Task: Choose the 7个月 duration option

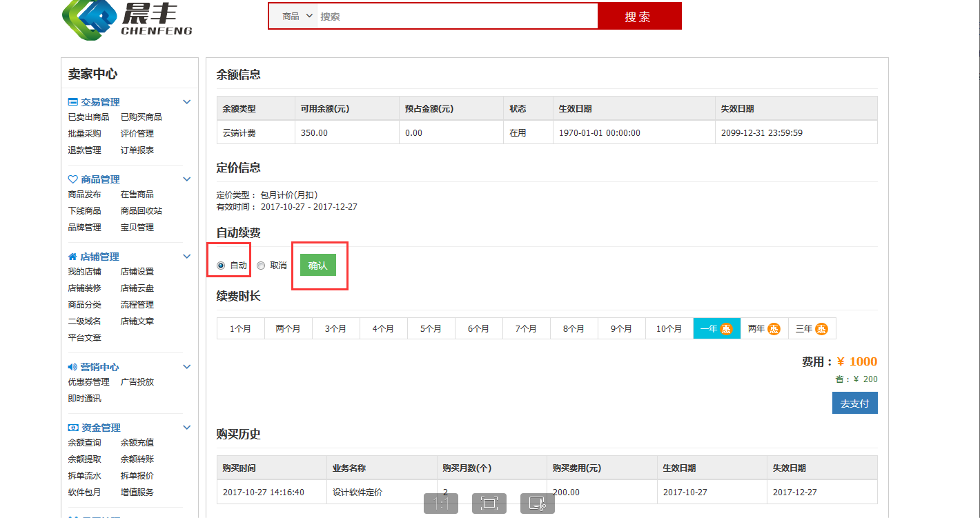Action: point(527,328)
